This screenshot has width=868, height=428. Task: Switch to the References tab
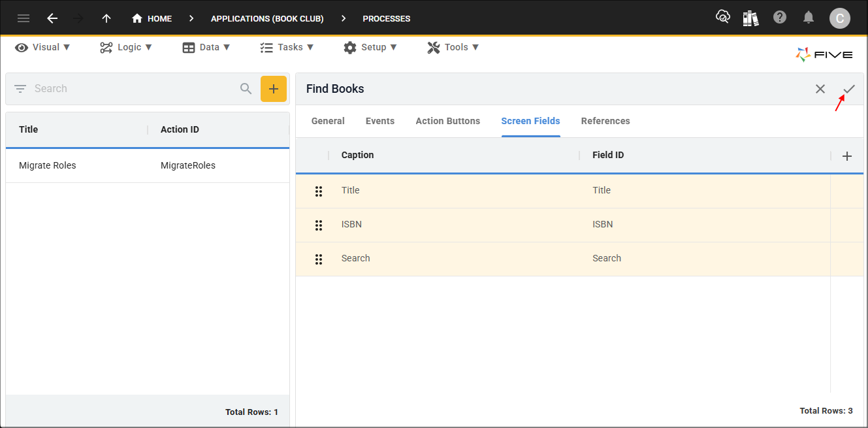[605, 121]
